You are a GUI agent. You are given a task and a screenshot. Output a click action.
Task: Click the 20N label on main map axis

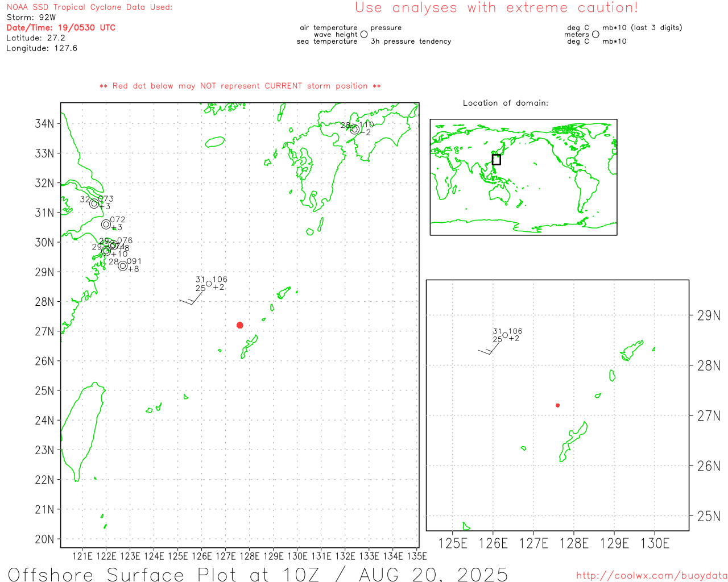[44, 539]
